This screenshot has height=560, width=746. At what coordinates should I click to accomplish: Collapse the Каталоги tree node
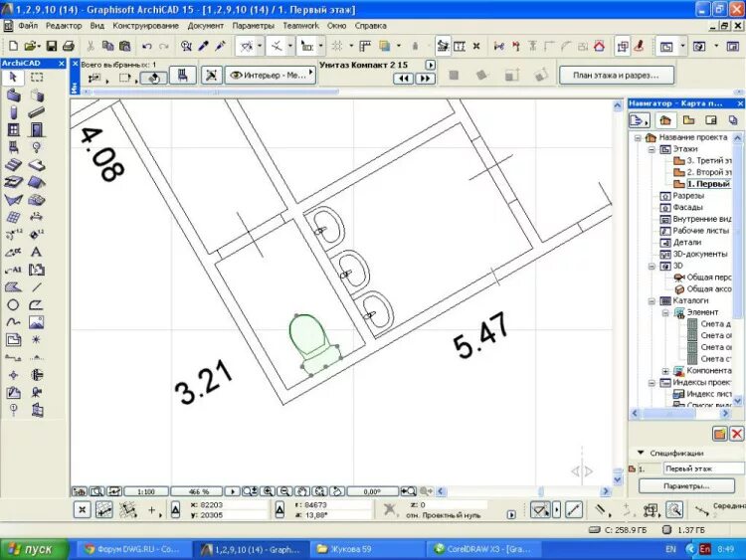coord(652,301)
